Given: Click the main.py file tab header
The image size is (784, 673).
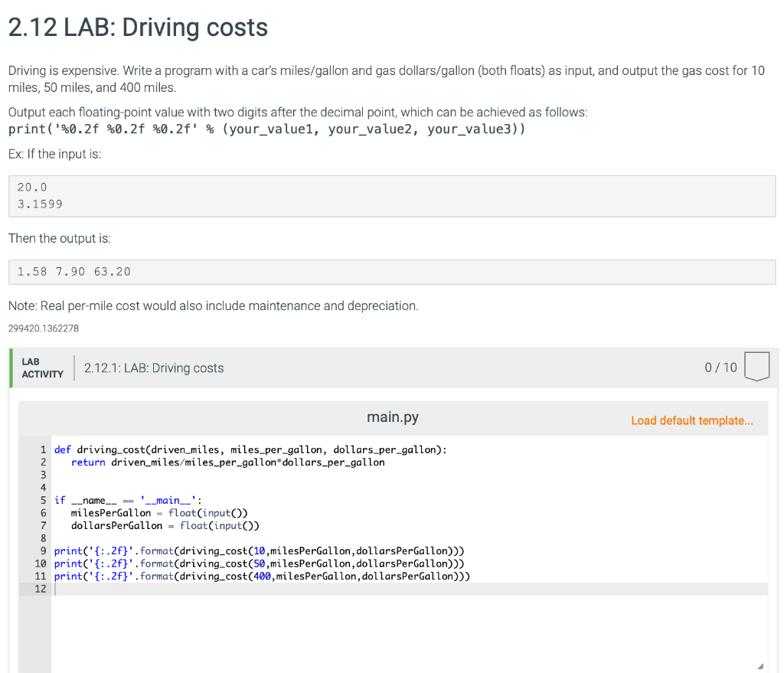Looking at the screenshot, I should (392, 417).
